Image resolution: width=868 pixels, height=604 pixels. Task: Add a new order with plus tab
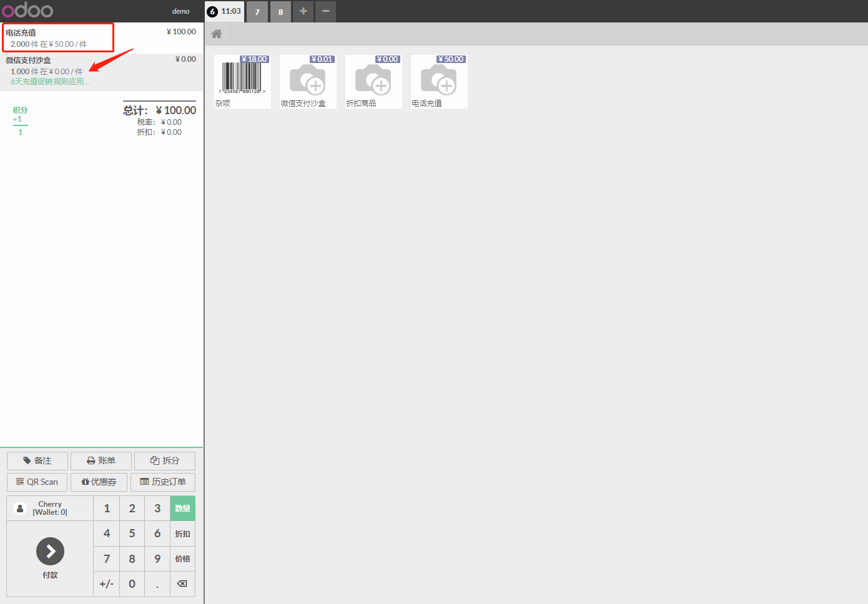tap(303, 11)
